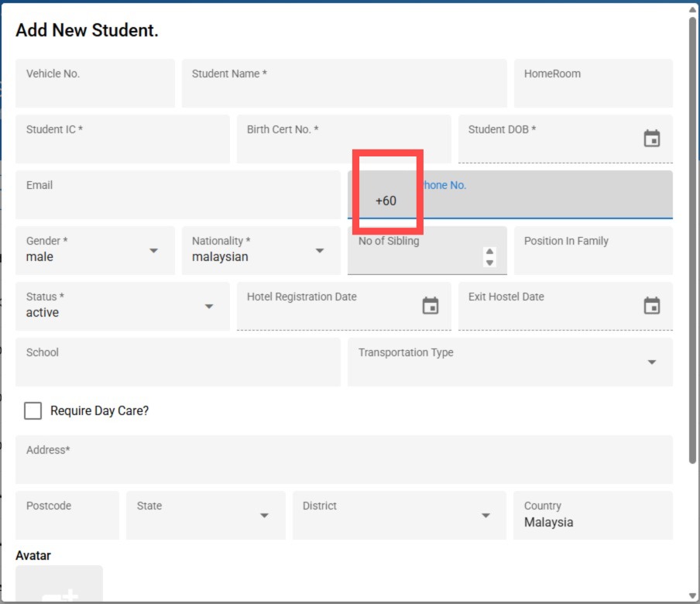The image size is (700, 604).
Task: Open the Gender dropdown
Action: point(153,251)
